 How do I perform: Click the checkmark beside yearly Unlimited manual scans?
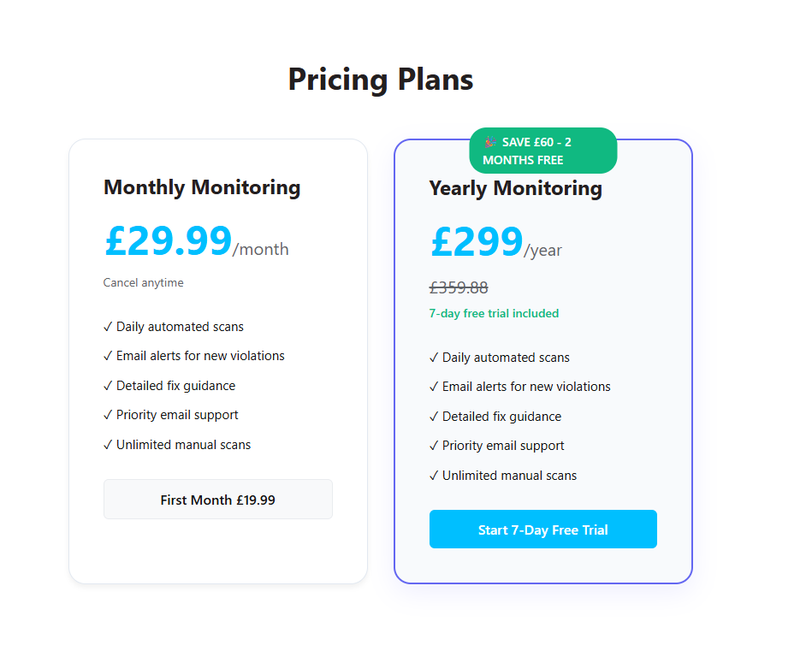(x=434, y=476)
